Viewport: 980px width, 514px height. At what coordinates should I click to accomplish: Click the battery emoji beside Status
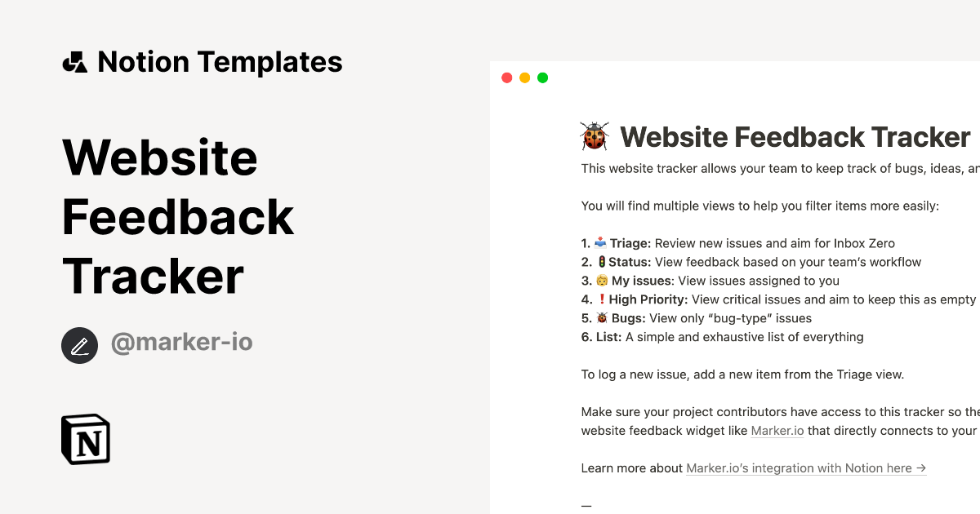[601, 261]
